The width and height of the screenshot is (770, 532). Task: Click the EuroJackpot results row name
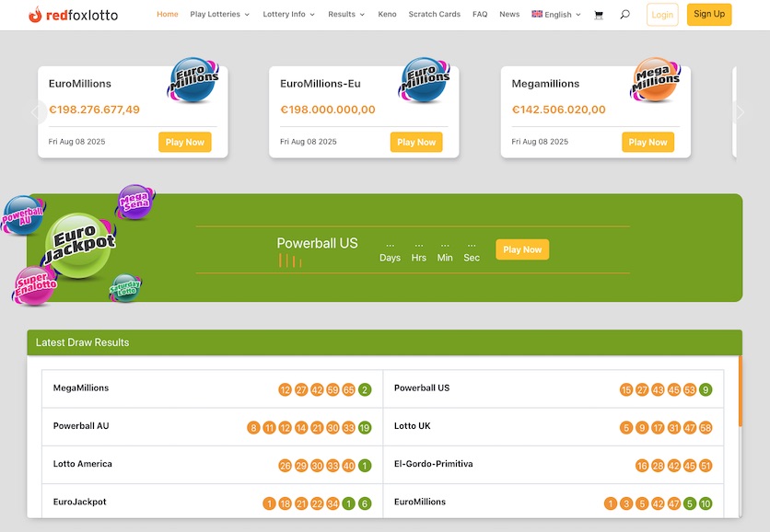point(79,502)
